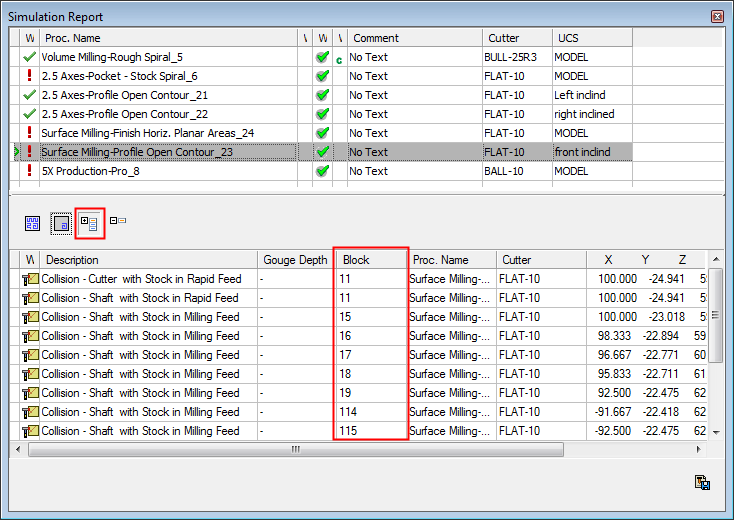Click the export report icon at bottom right
The width and height of the screenshot is (734, 520).
click(x=702, y=483)
